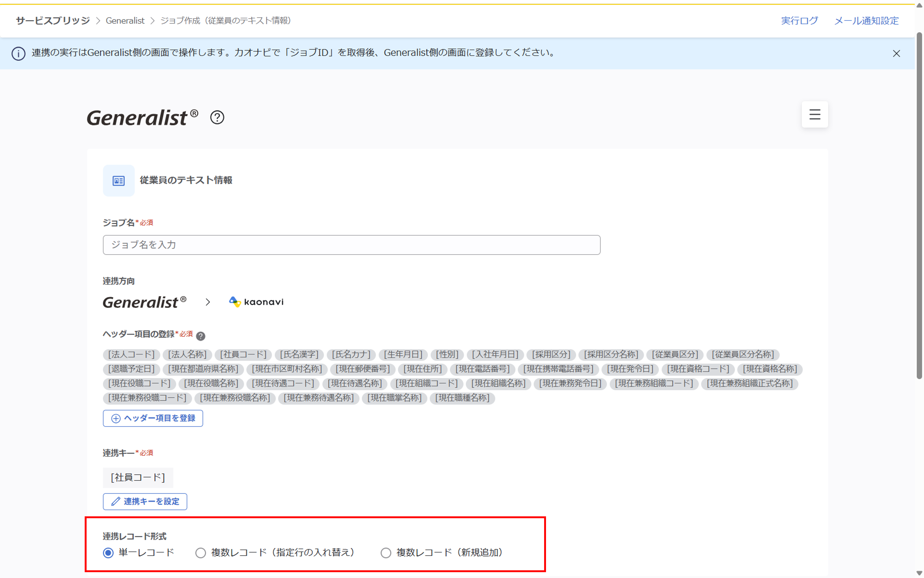Click the [現在待遇名称] header tag

tap(355, 383)
